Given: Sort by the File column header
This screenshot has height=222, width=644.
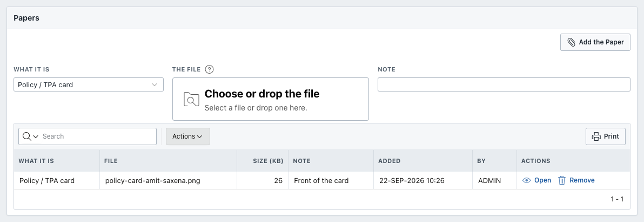Looking at the screenshot, I should [111, 161].
